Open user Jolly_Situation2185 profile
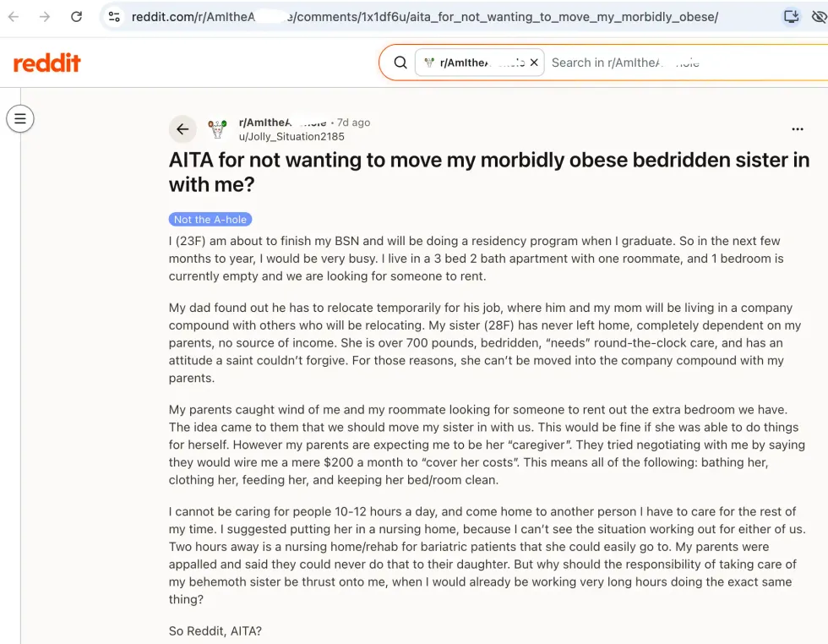Image resolution: width=828 pixels, height=644 pixels. click(x=291, y=136)
